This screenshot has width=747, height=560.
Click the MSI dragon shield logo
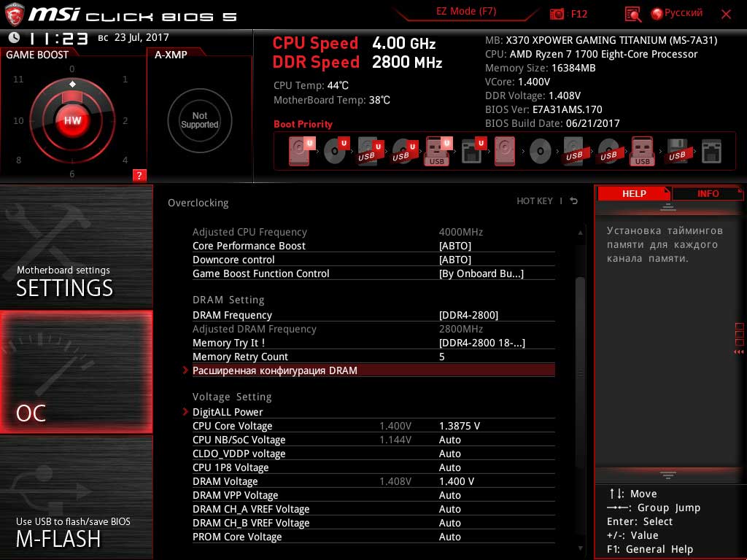coord(15,14)
